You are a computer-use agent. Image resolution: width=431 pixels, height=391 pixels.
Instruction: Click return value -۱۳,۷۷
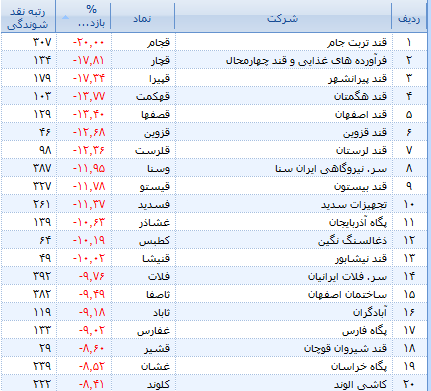(x=89, y=96)
